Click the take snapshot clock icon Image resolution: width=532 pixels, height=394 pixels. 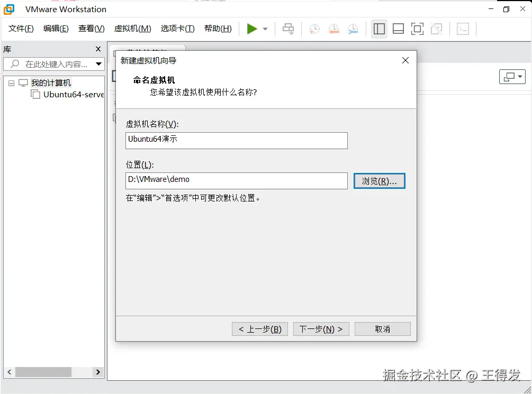click(x=314, y=29)
